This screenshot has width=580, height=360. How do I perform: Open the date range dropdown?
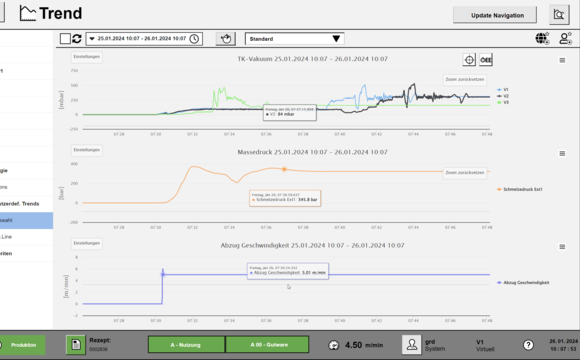[x=144, y=39]
